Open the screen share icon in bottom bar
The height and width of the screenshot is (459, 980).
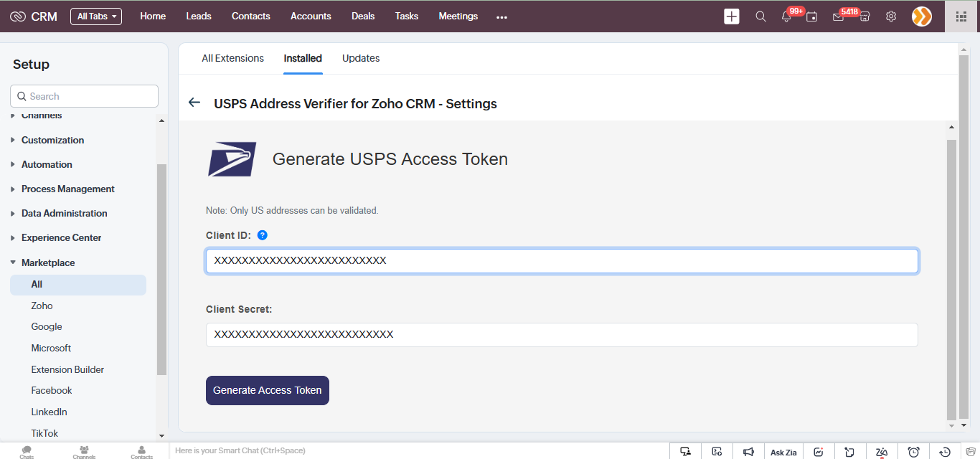686,452
